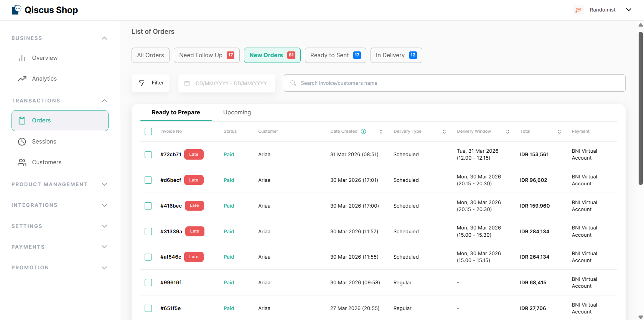Image resolution: width=644 pixels, height=320 pixels.
Task: Click the Date Created info icon
Action: (363, 132)
